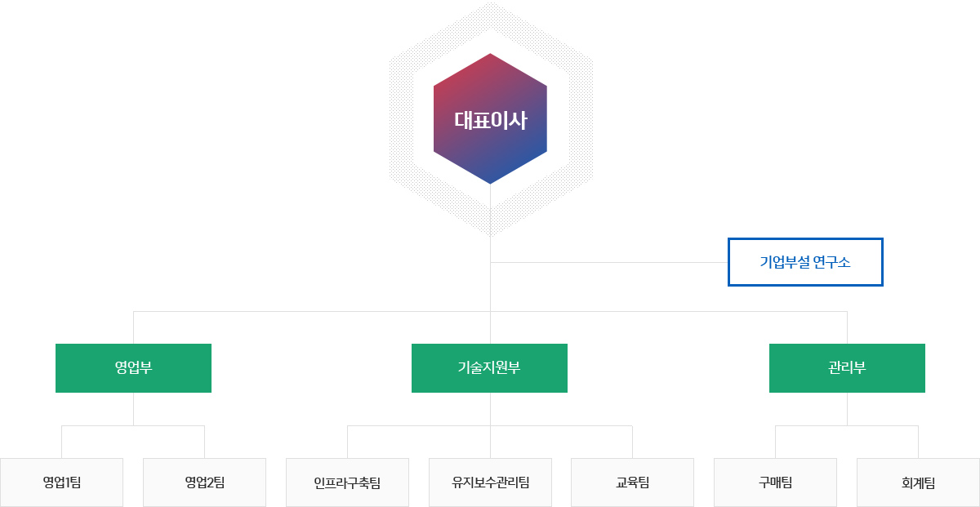This screenshot has height=507, width=980.
Task: Open the 인프라구축팀 team box
Action: click(347, 482)
